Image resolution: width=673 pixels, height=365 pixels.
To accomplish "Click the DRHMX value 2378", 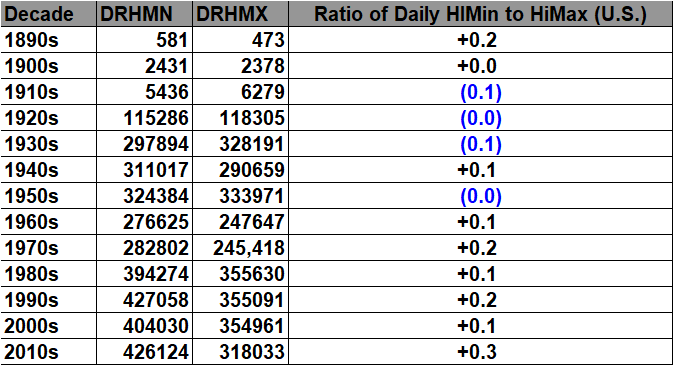I will pyautogui.click(x=263, y=66).
